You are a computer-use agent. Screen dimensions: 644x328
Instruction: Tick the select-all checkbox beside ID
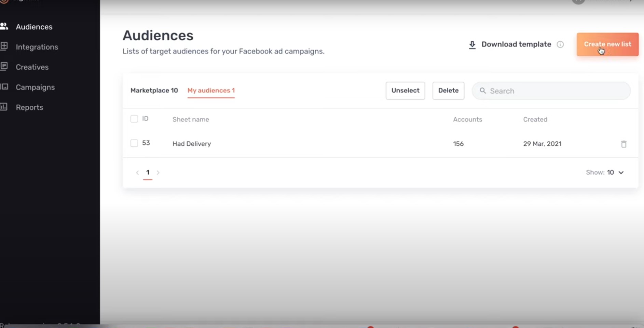(134, 119)
